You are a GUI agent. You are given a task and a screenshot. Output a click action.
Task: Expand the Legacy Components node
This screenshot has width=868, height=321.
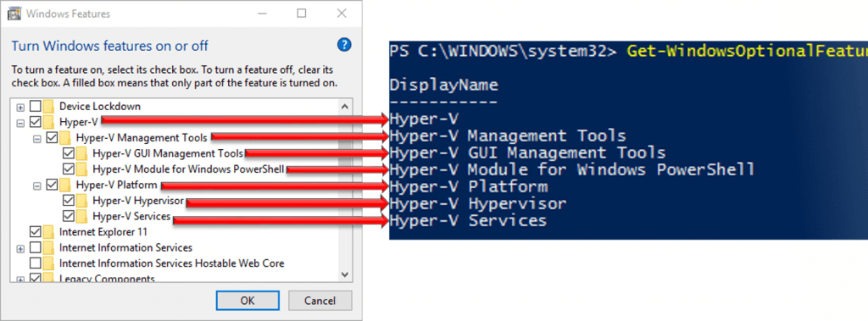click(20, 279)
